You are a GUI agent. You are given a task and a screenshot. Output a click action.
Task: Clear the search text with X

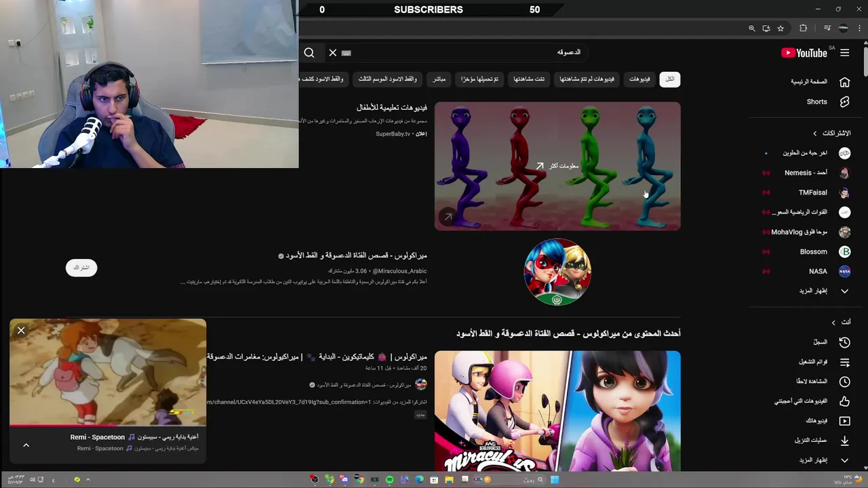[333, 53]
